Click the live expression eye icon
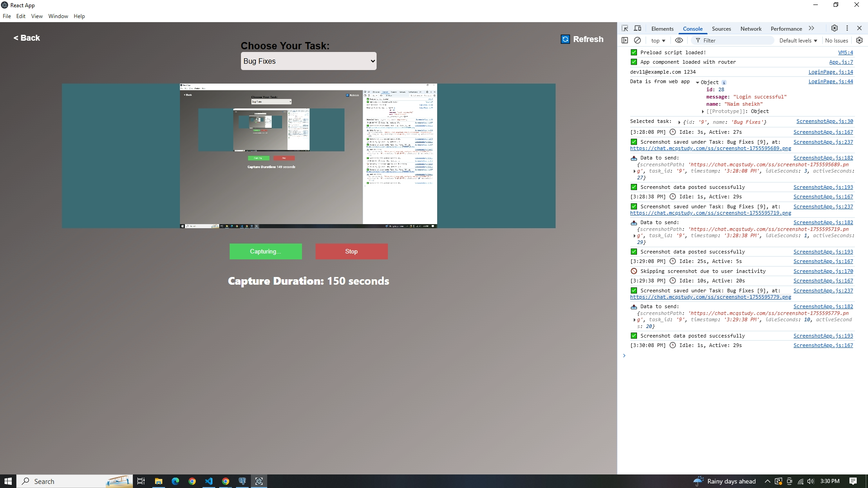Viewport: 868px width, 488px height. tap(679, 40)
